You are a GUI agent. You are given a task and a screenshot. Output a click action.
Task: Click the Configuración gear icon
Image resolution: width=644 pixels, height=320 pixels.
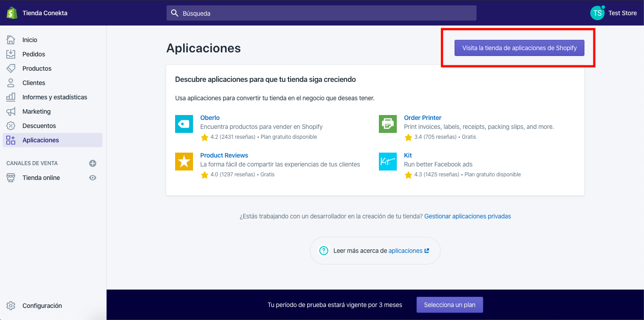[11, 306]
